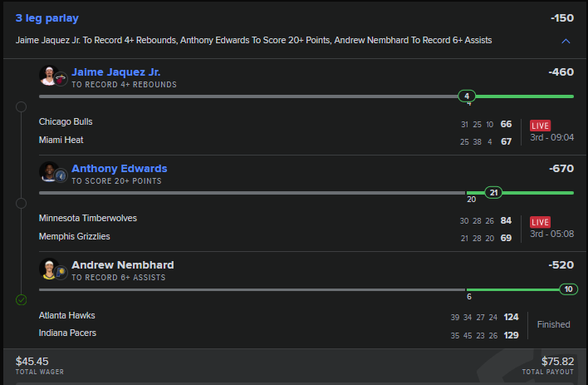Click Miami Heat total score 67
Viewport: 588px width, 385px height.
[506, 141]
